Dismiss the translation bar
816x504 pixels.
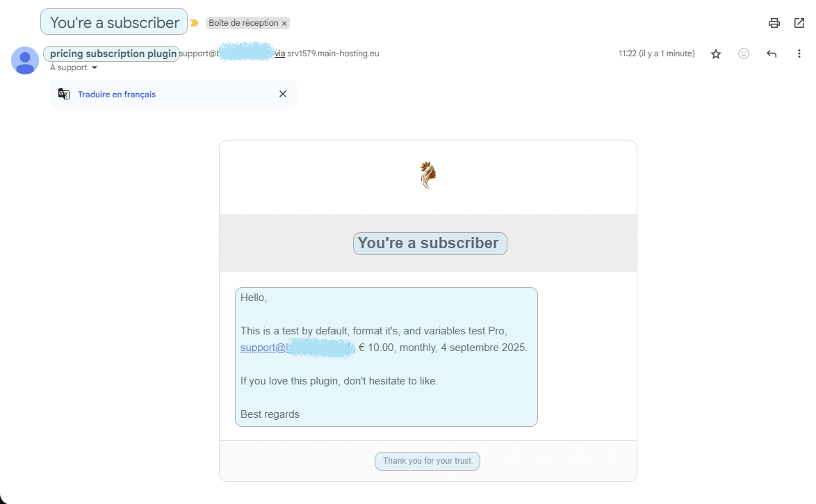tap(283, 94)
